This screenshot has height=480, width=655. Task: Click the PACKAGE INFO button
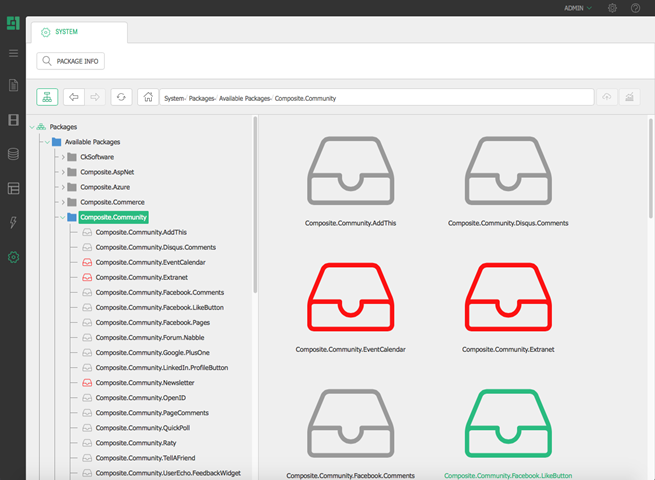point(71,61)
